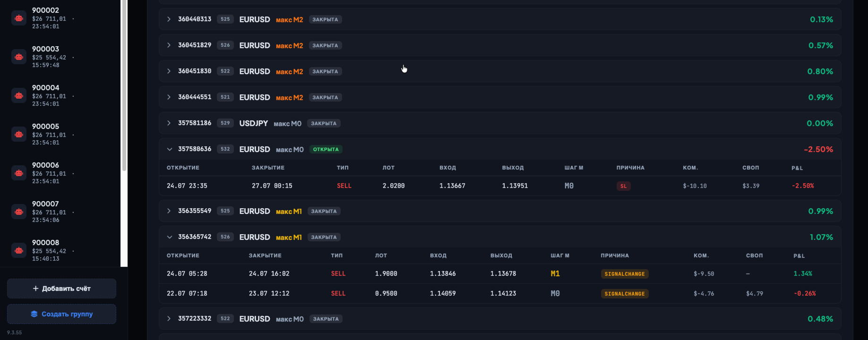Click the layers icon in Создать группу

tap(34, 314)
